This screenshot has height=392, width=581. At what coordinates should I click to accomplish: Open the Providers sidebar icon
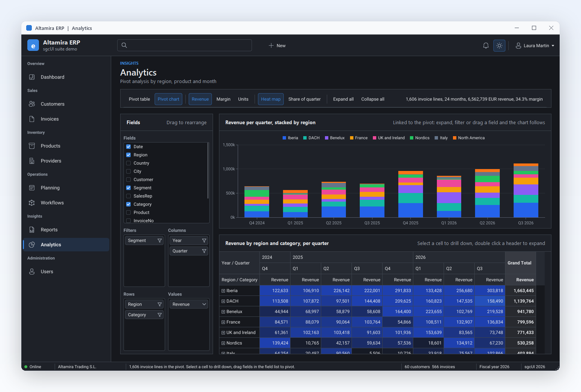click(x=32, y=161)
